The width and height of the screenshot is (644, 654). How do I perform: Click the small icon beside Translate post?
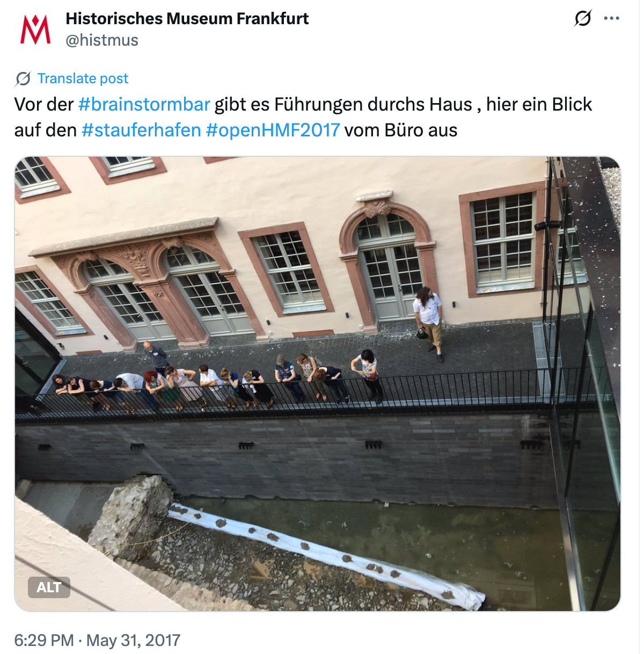[23, 79]
